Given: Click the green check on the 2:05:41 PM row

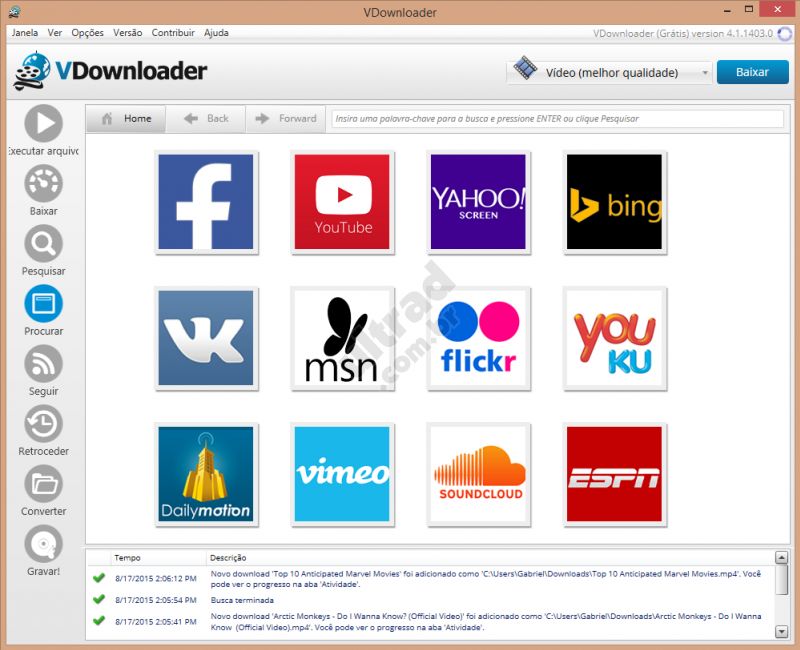Looking at the screenshot, I should 98,620.
